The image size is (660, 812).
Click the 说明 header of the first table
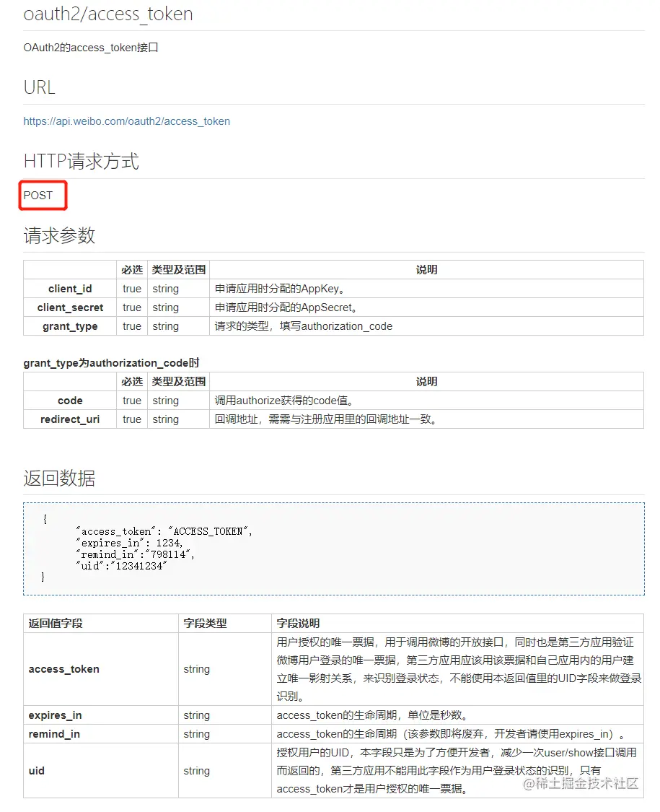(426, 269)
